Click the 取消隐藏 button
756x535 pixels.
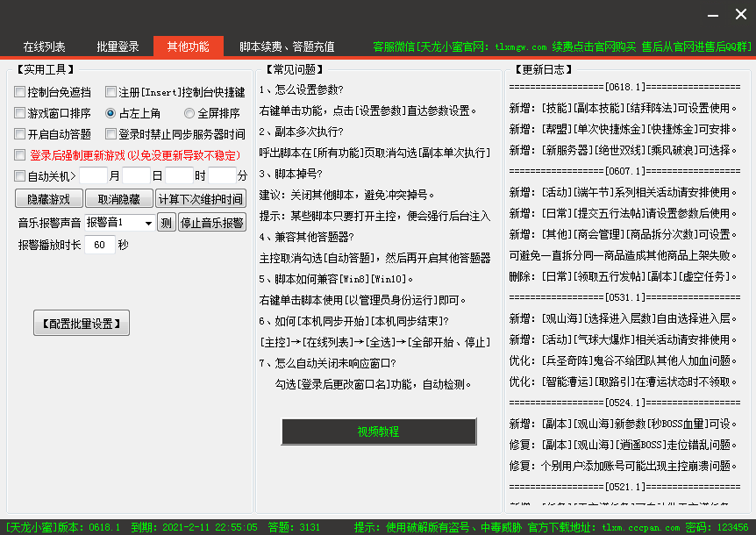coord(119,199)
